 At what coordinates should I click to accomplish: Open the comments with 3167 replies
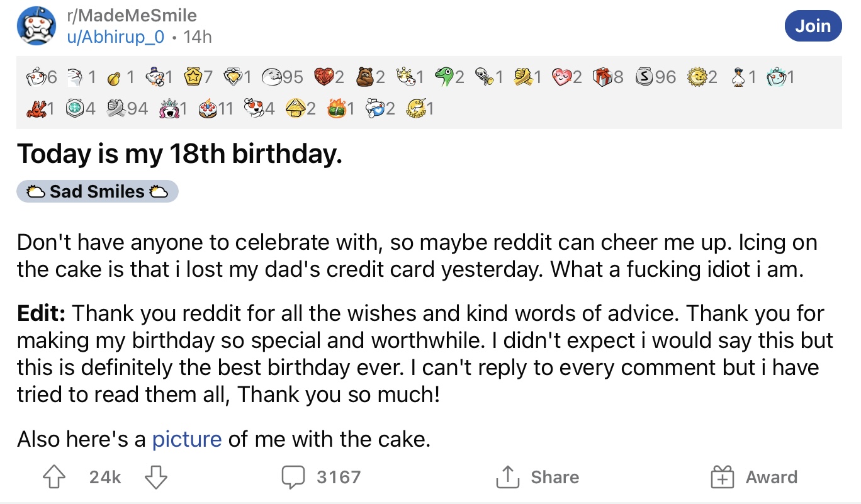pos(320,478)
